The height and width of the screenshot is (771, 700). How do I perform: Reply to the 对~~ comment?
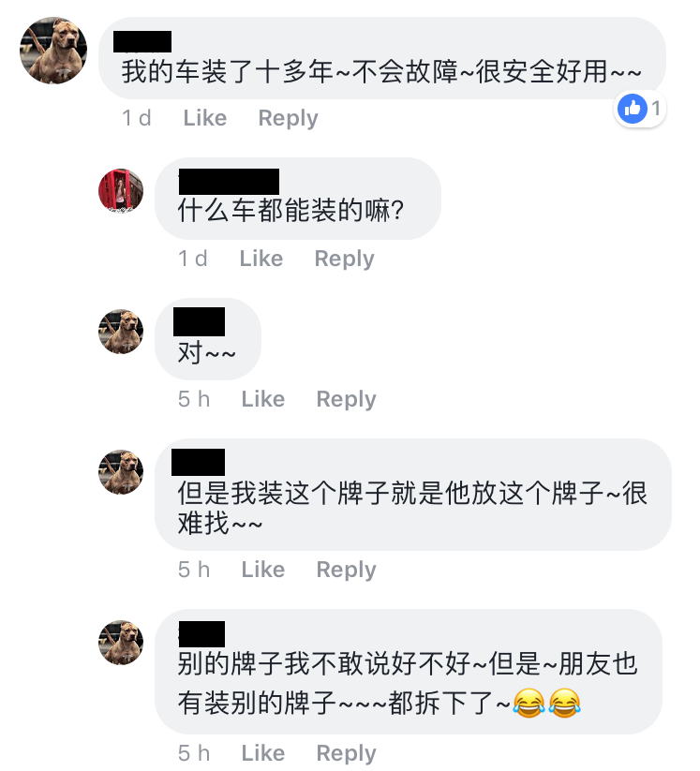[x=347, y=400]
